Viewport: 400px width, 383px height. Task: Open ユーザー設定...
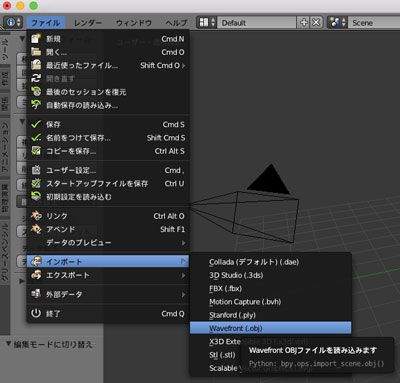click(x=108, y=170)
